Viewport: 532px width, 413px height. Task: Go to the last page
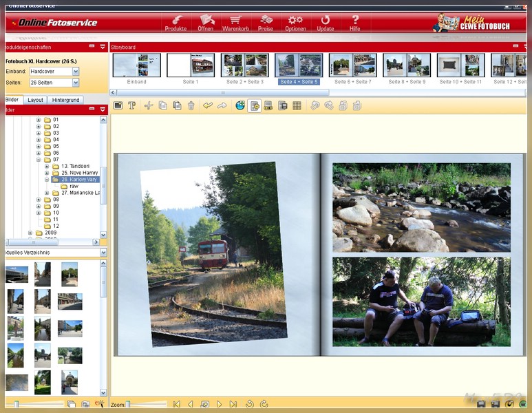tap(233, 404)
